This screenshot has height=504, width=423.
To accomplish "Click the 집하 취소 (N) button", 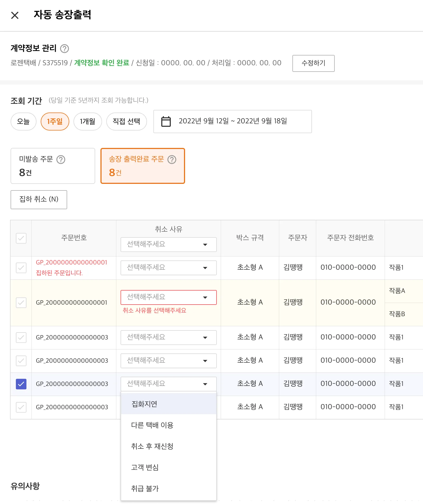I will tap(39, 199).
